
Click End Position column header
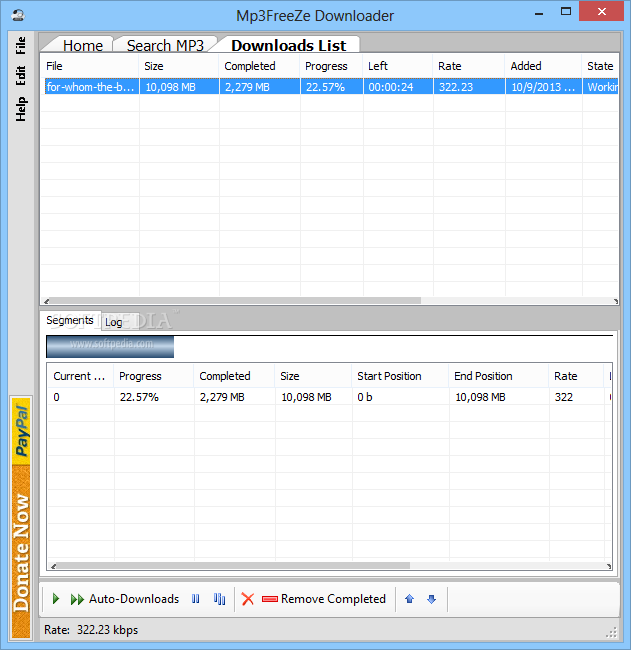(x=498, y=376)
